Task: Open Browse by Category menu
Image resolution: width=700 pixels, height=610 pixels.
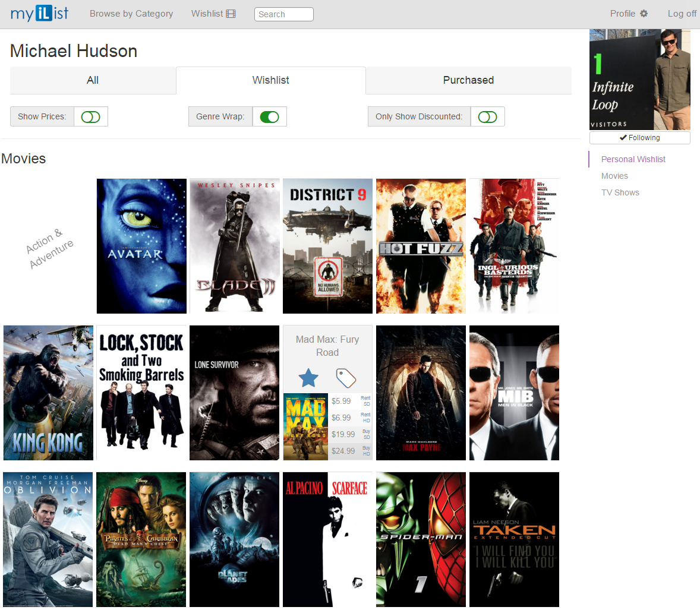Action: [x=131, y=14]
